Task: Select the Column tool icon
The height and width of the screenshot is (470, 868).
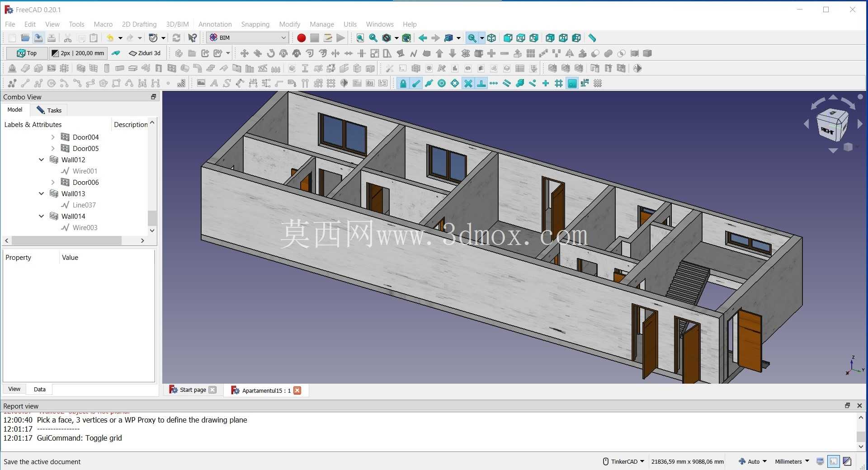Action: pyautogui.click(x=107, y=68)
